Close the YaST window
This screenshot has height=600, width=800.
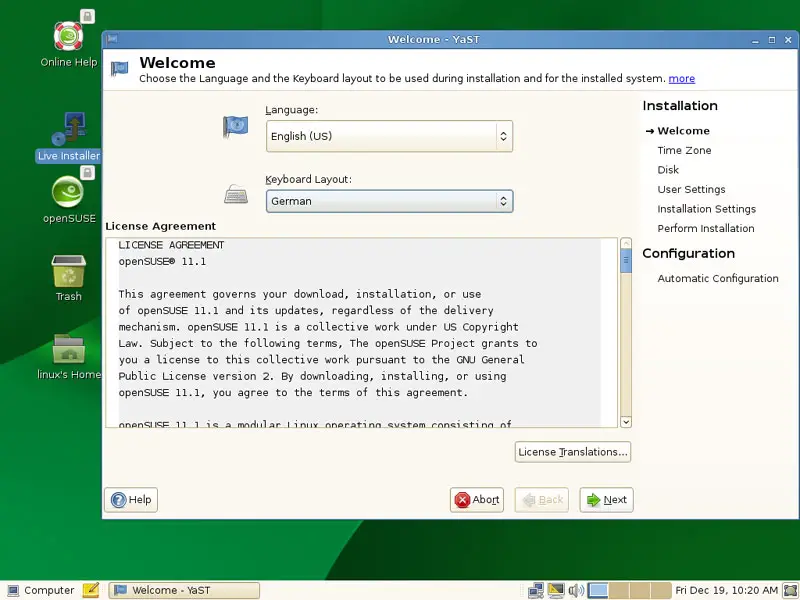point(788,40)
